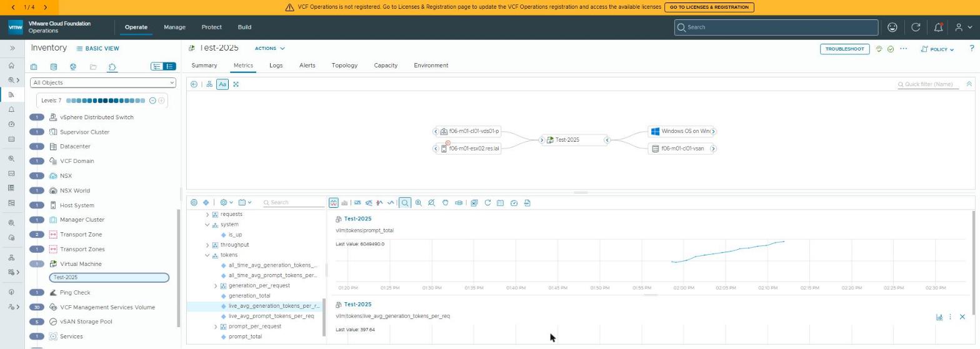980x349 pixels.
Task: Click the Troubleshoot button
Action: point(844,49)
